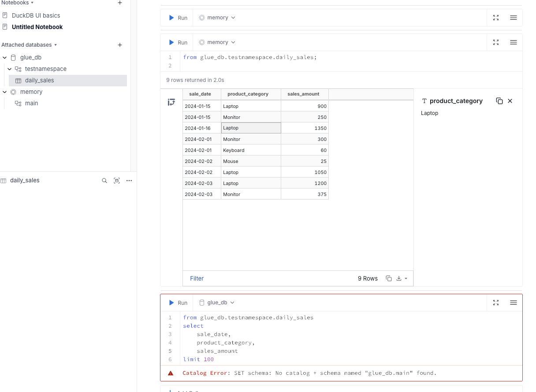Click the daily_sales panel focus icon

click(x=117, y=181)
